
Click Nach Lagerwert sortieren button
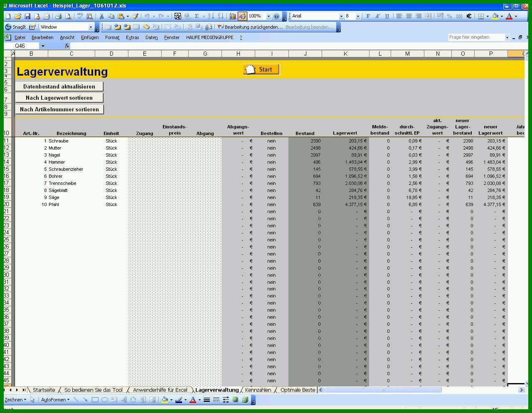point(59,98)
